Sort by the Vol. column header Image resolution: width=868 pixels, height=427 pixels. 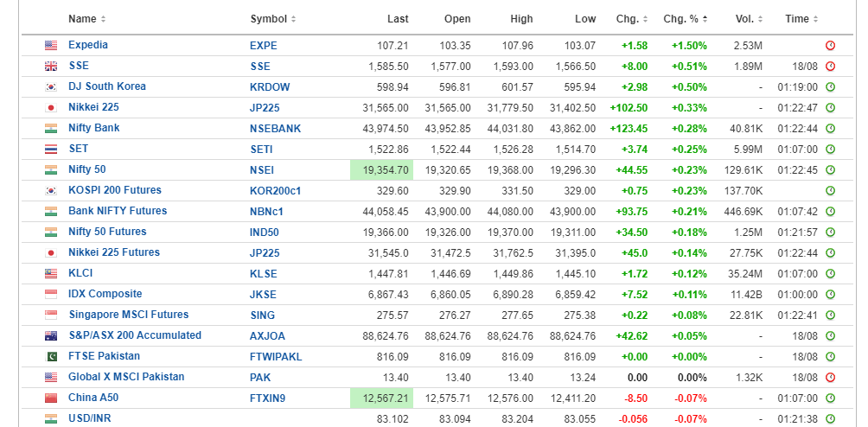click(x=749, y=19)
